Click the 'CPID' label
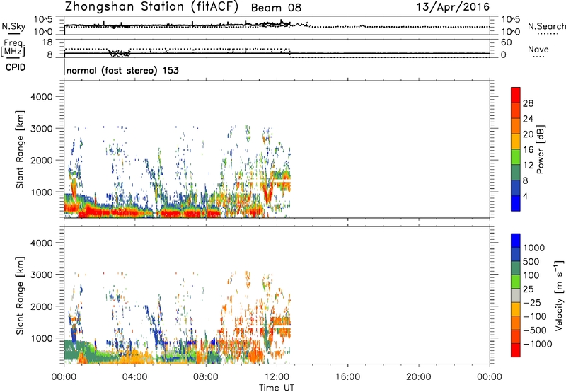 (16, 67)
